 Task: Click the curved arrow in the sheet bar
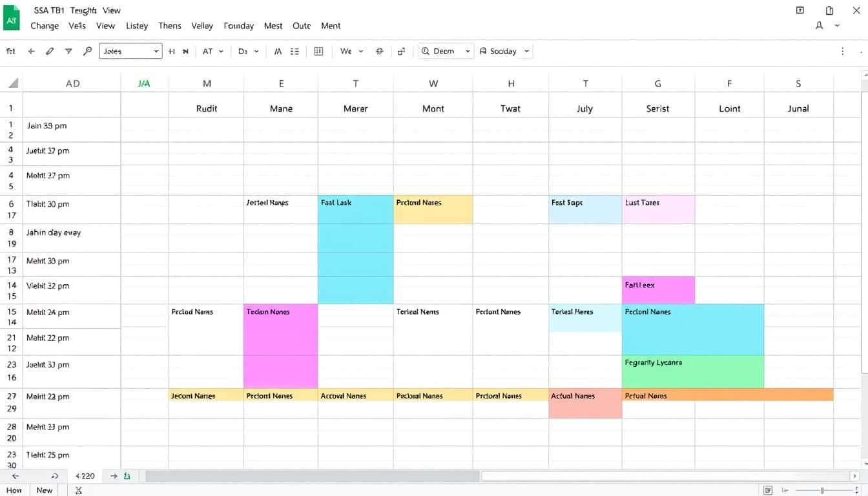click(x=55, y=476)
